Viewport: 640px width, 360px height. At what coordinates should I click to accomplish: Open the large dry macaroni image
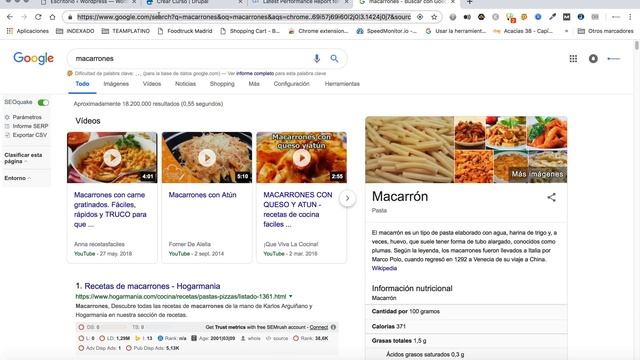[409, 149]
